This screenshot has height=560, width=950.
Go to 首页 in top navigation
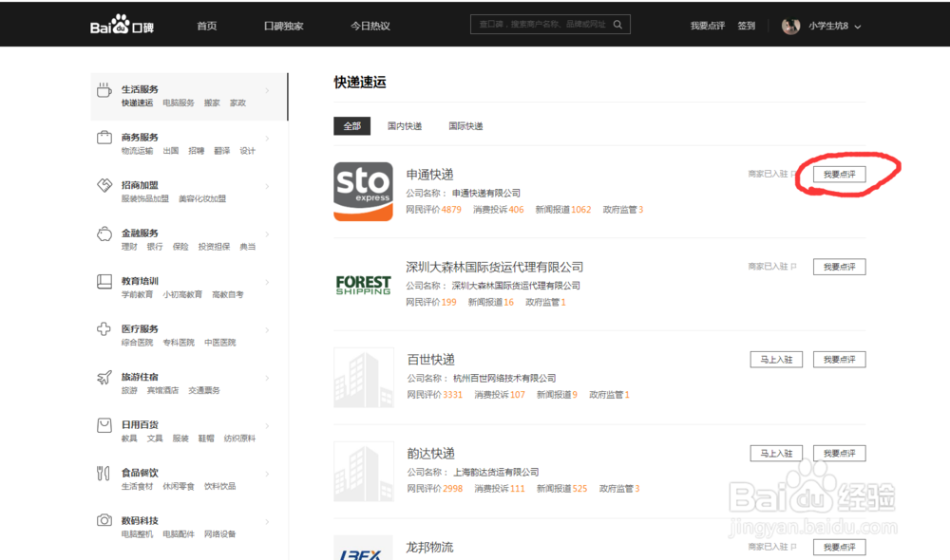(206, 26)
